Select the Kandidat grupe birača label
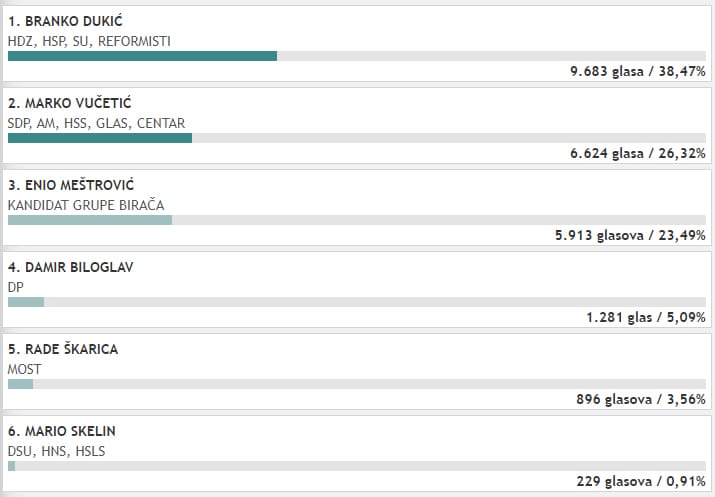Viewport: 715px width, 497px height. pos(86,205)
